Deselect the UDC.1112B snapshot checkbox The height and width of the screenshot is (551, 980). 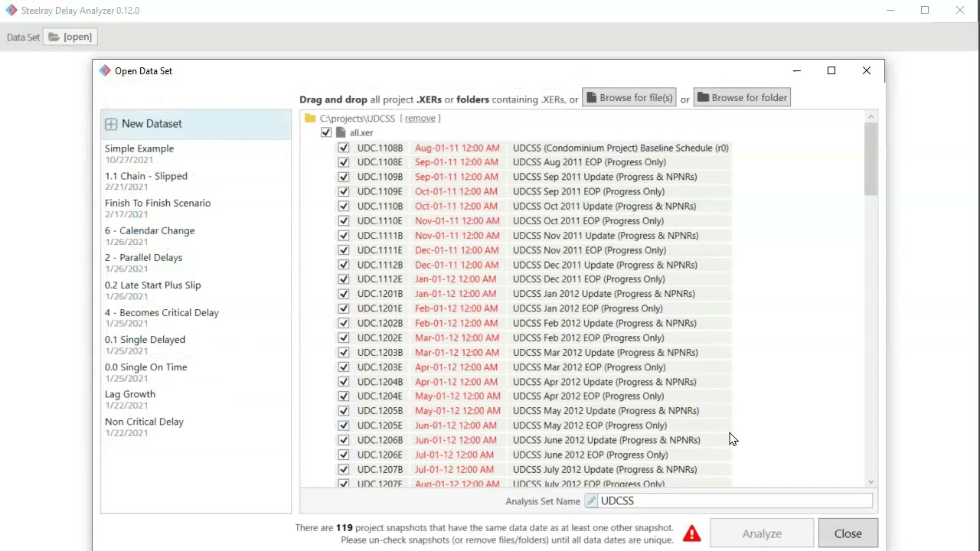(344, 265)
